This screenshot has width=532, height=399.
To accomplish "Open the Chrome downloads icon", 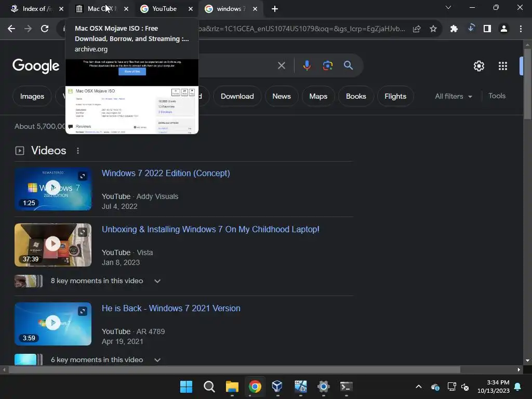I will [471, 29].
